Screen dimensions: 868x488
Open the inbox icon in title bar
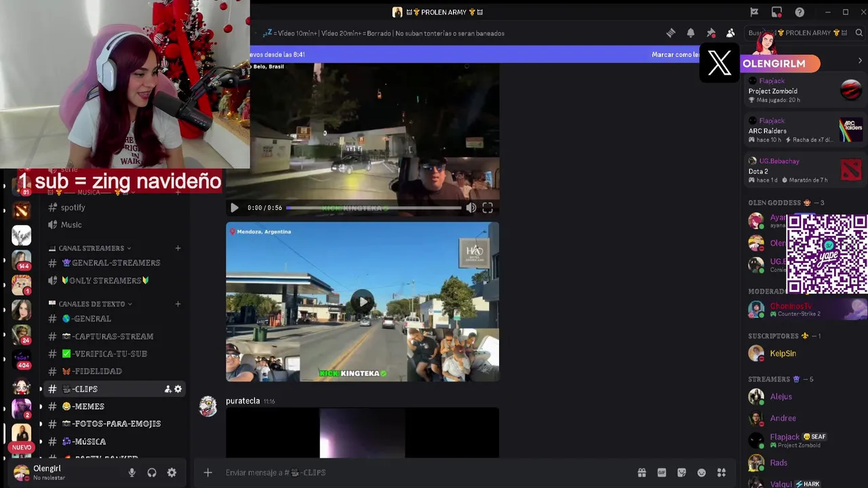(x=776, y=12)
